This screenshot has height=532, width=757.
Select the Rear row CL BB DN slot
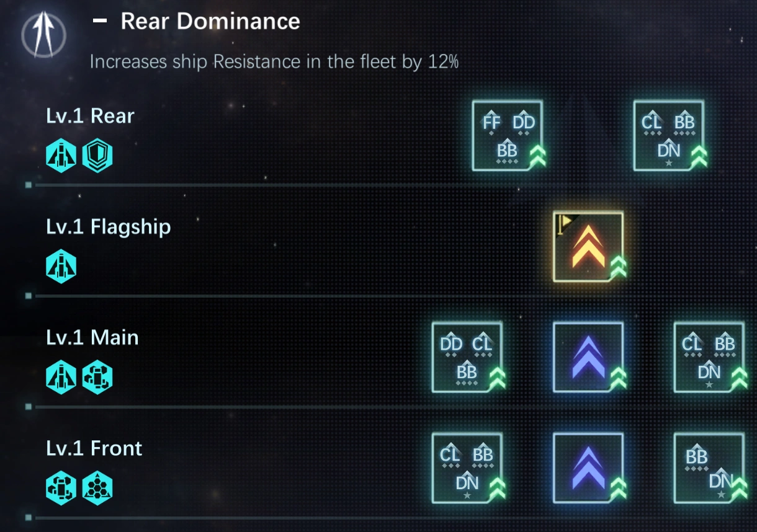pos(668,135)
